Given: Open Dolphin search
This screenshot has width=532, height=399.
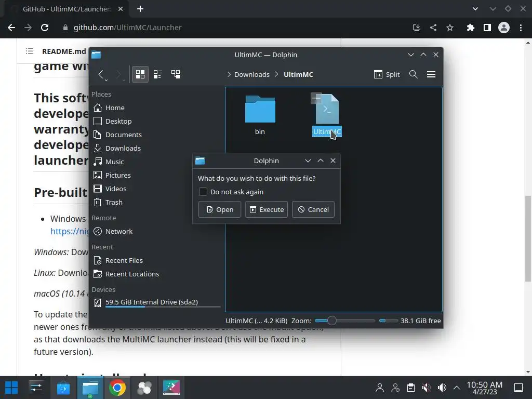Looking at the screenshot, I should coord(413,74).
